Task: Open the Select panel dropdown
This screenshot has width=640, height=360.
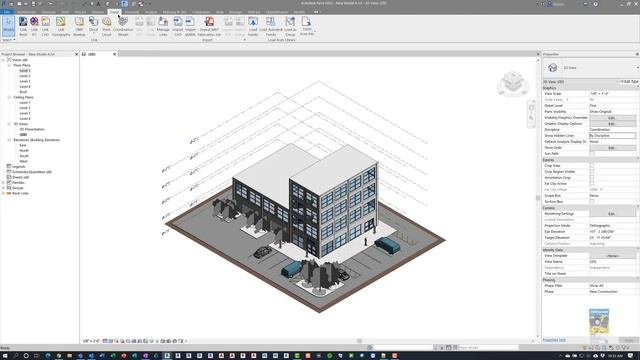Action: [9, 40]
